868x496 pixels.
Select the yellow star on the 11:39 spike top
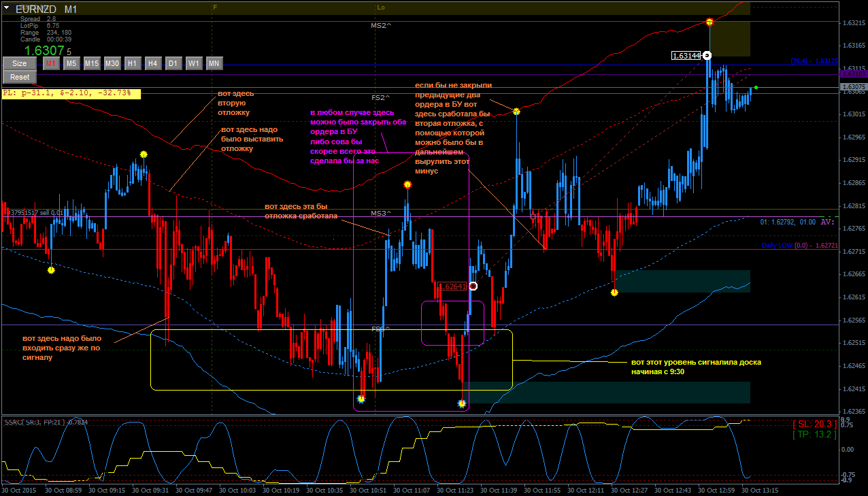coord(516,111)
